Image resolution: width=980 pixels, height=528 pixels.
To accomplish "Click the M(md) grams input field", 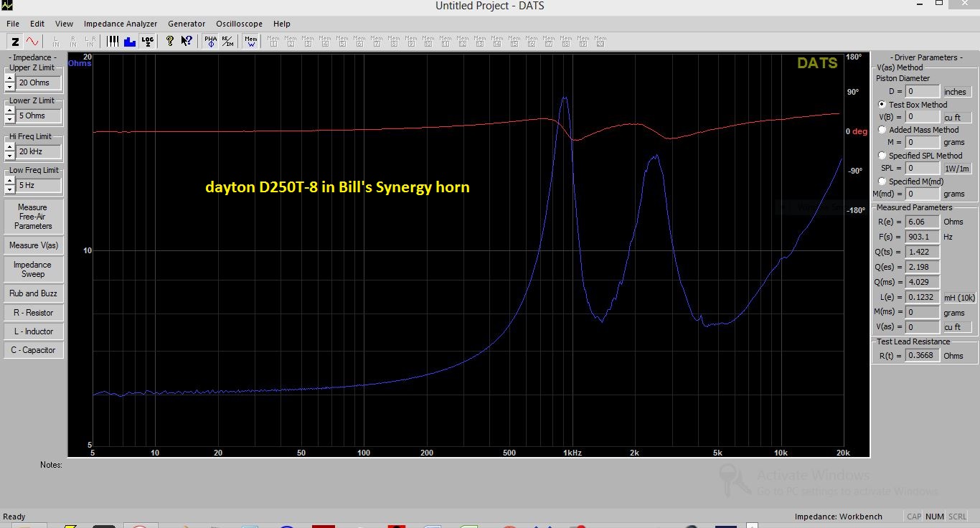I will coord(922,194).
